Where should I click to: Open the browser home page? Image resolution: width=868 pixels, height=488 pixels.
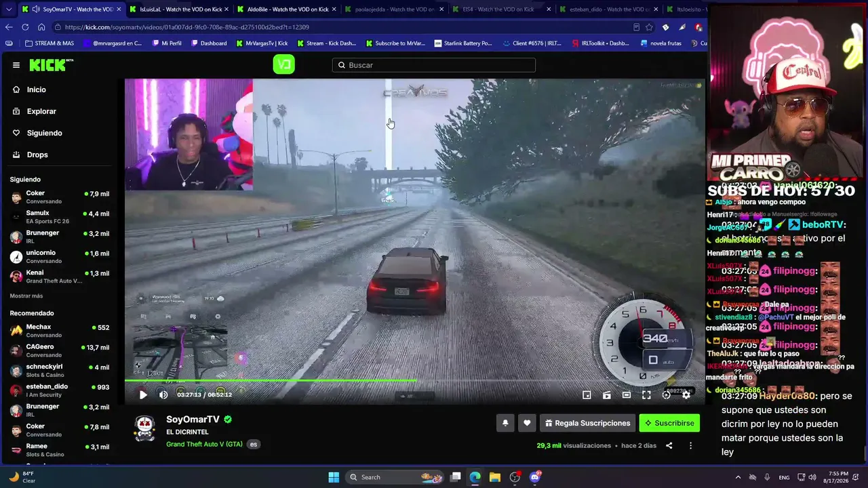[41, 27]
